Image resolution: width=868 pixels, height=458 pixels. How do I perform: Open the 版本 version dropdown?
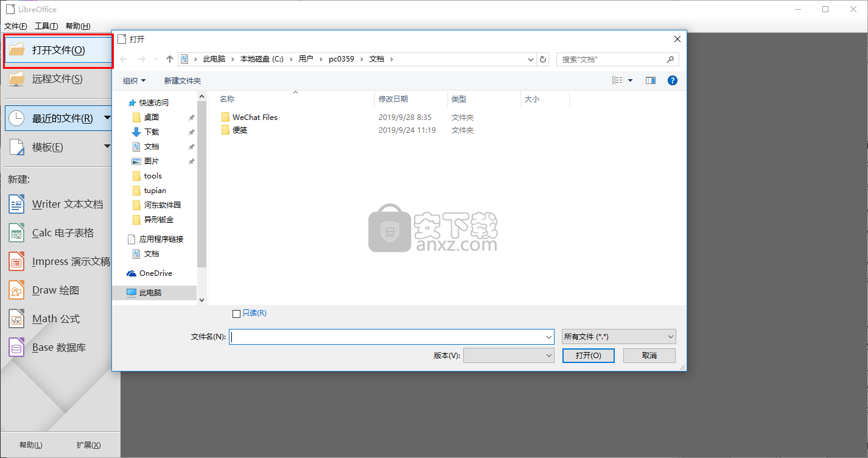[x=508, y=356]
